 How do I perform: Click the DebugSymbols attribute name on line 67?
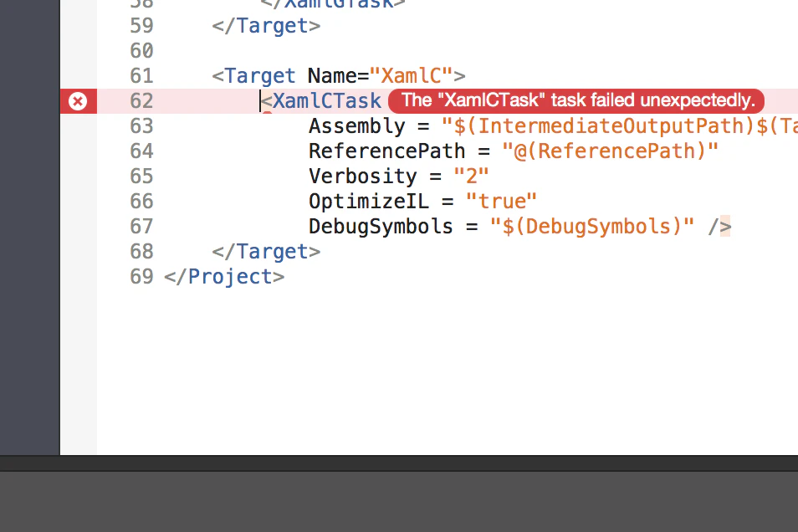point(381,227)
